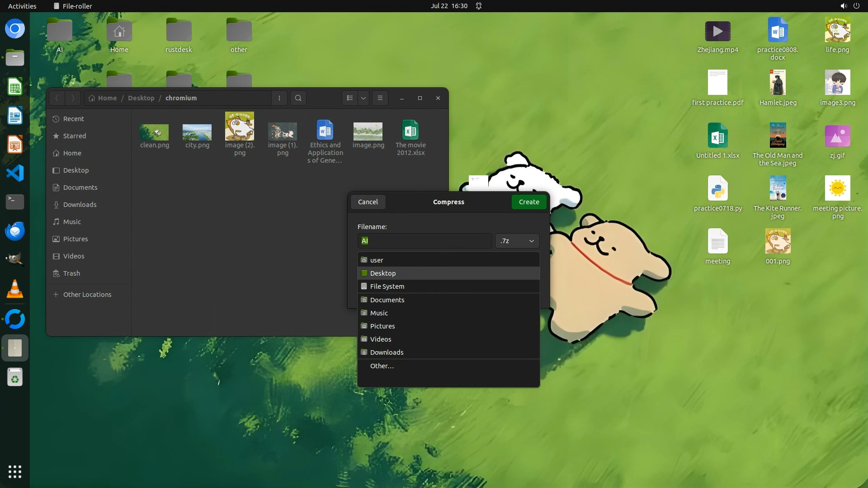This screenshot has width=868, height=488.
Task: Open Visual Studio Code from the dock
Action: click(14, 173)
